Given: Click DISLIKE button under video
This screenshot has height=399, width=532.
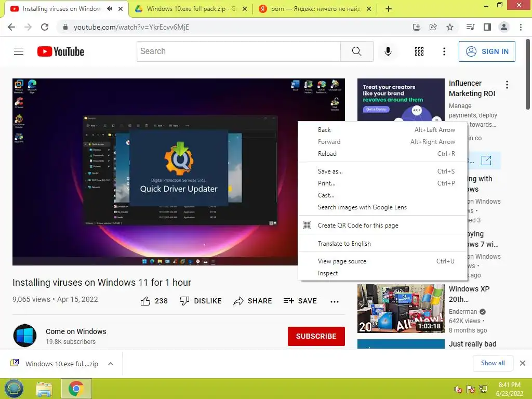Looking at the screenshot, I should tap(201, 301).
